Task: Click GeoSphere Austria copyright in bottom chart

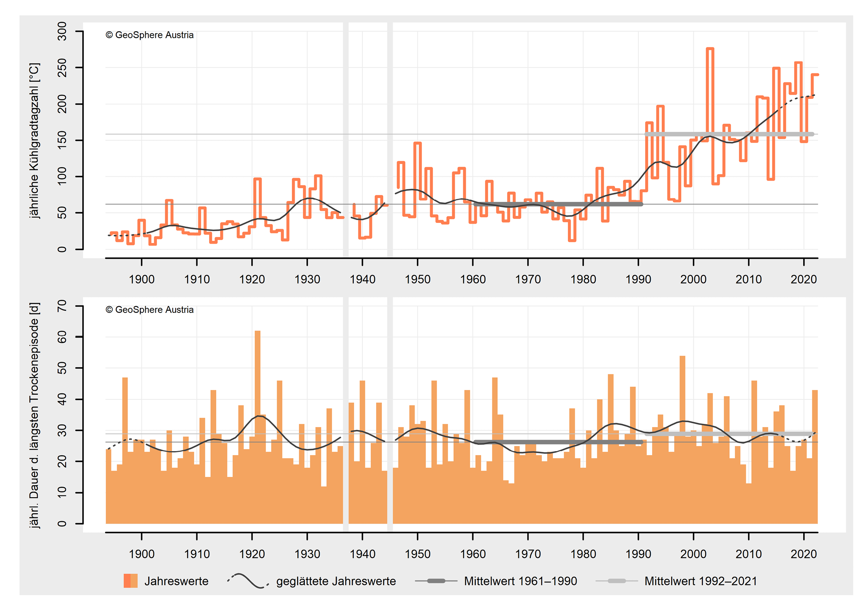Action: click(150, 310)
